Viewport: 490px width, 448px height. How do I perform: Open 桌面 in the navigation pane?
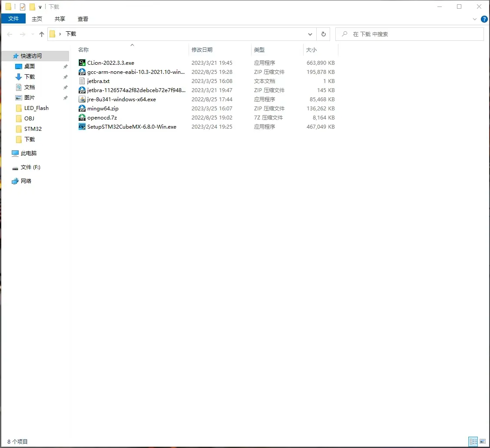pos(30,66)
